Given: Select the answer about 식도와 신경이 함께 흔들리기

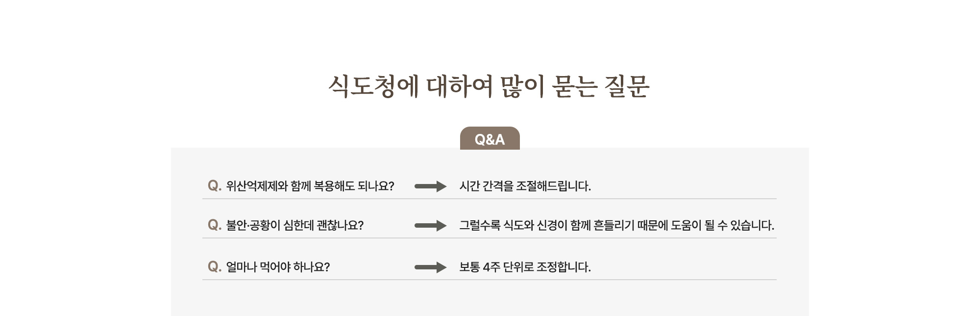Looking at the screenshot, I should click(616, 226).
